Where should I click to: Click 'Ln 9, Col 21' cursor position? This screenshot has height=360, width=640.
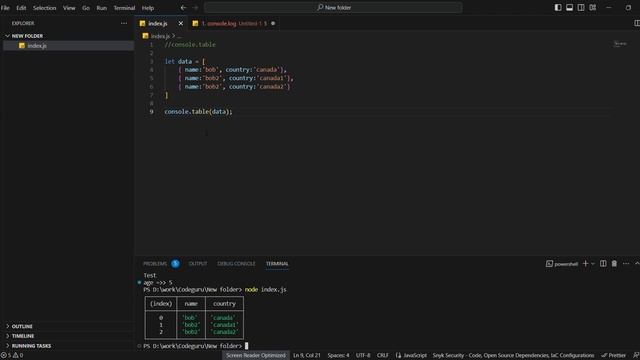tap(307, 356)
